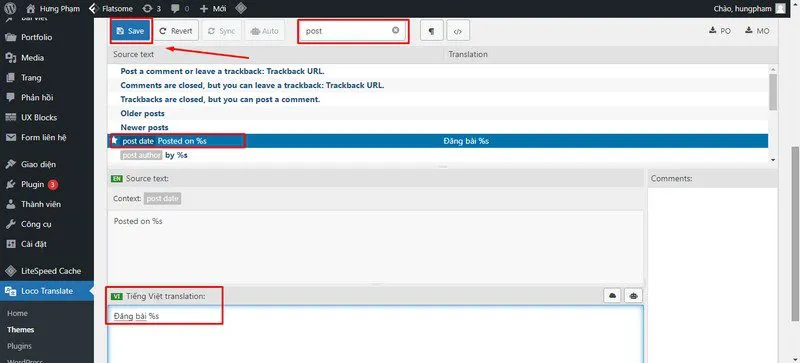800x363 pixels.
Task: Open Loco Translate in sidebar
Action: point(46,291)
